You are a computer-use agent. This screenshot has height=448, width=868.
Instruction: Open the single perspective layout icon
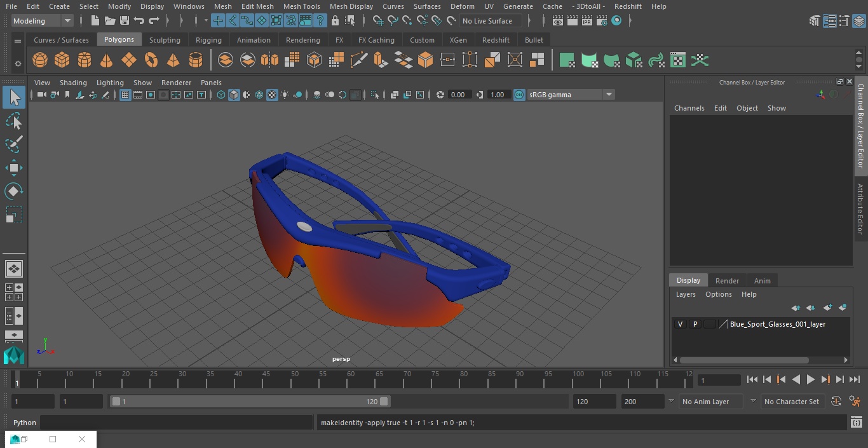(13, 269)
